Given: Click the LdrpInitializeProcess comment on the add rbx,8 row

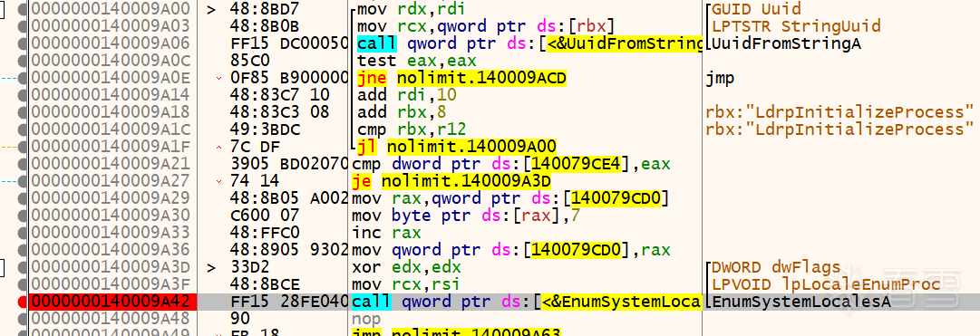Looking at the screenshot, I should coord(840,112).
